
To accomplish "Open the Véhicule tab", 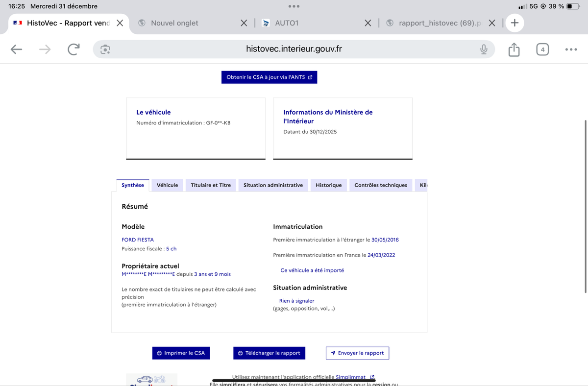I will [x=167, y=185].
